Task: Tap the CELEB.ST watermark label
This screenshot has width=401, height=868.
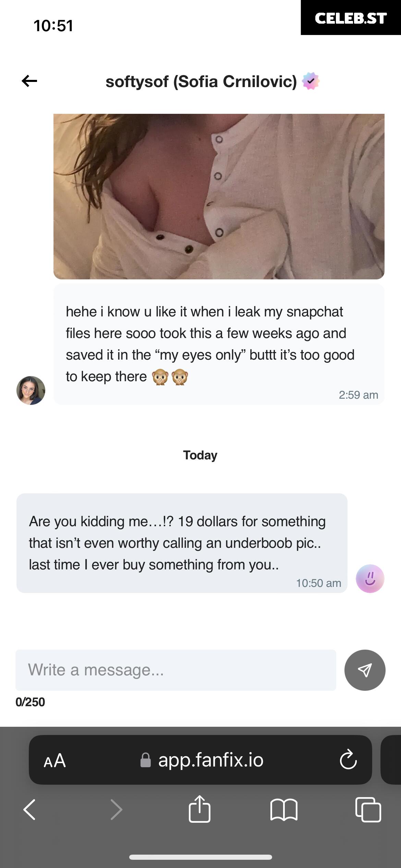Action: pyautogui.click(x=351, y=18)
